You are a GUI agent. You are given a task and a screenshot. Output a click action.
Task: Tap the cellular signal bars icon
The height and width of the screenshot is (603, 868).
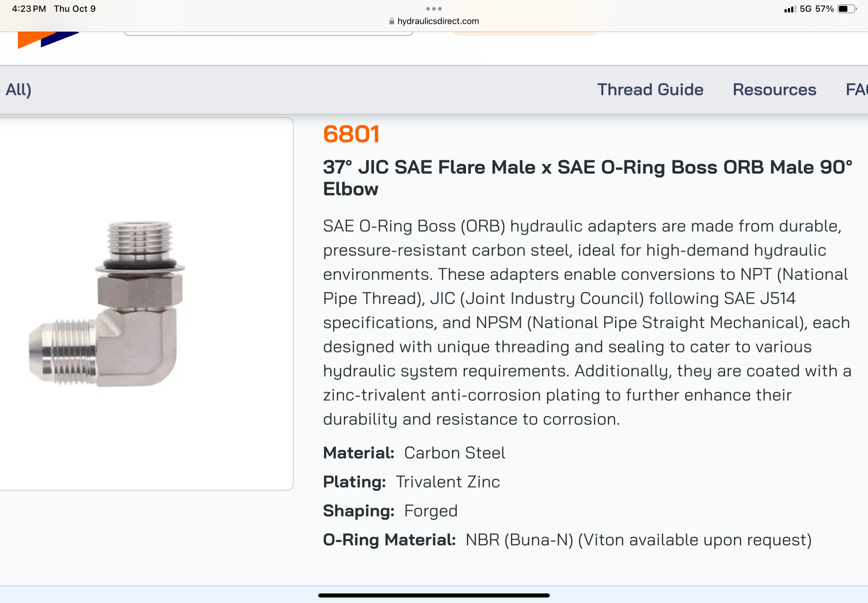[x=789, y=9]
